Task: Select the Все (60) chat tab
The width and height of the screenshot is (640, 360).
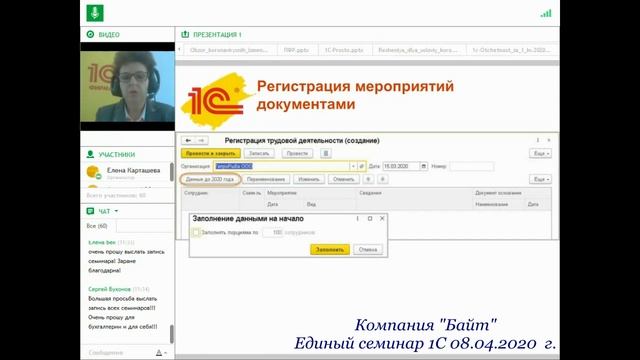Action: (x=97, y=226)
